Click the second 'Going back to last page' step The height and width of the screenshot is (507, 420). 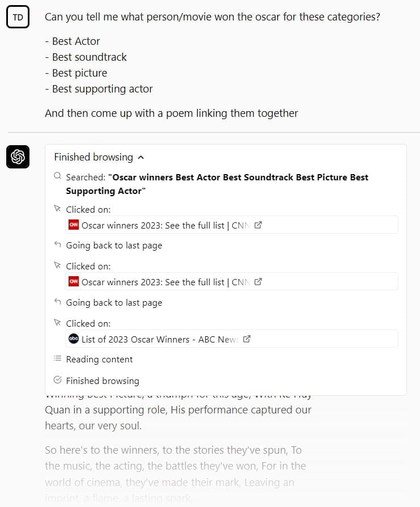tap(114, 302)
